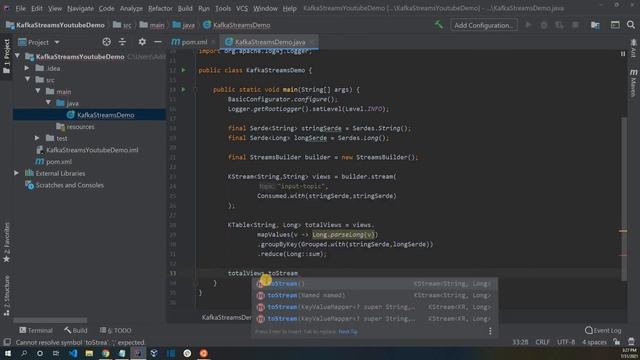Open the Build tool window tab
The image size is (640, 360).
point(76,330)
